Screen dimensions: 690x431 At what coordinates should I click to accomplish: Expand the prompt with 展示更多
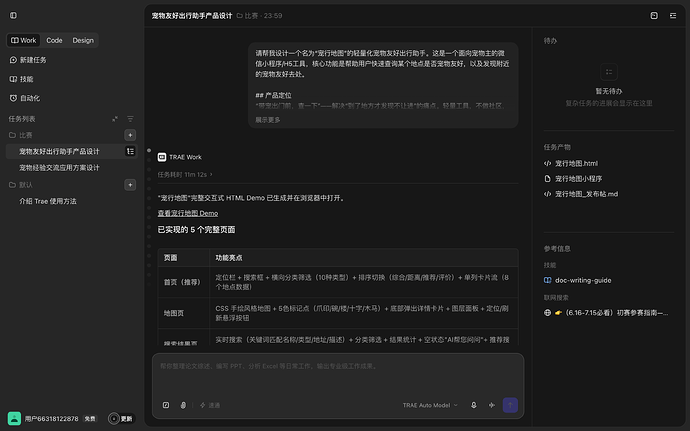tap(268, 120)
